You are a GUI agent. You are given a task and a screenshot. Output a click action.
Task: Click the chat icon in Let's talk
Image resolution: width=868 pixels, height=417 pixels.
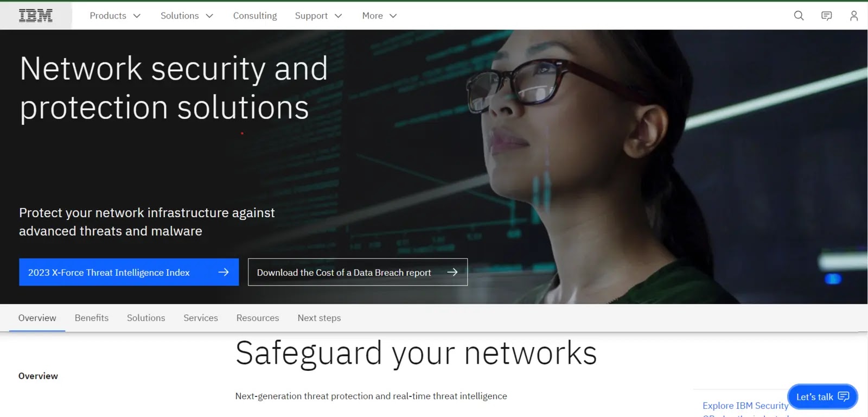point(844,396)
